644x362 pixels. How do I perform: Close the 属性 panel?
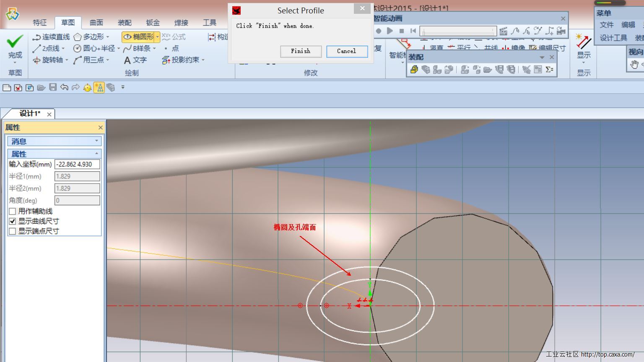pos(101,127)
